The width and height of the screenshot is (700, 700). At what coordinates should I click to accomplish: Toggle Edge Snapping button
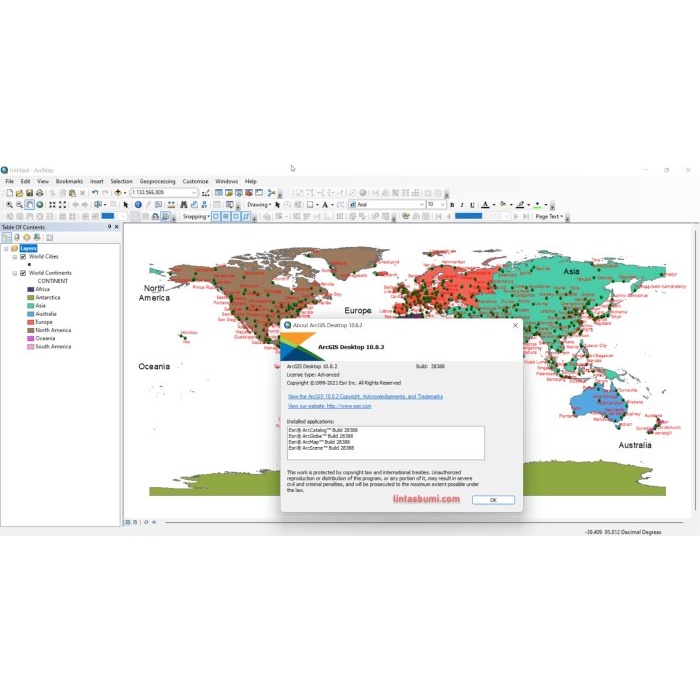pyautogui.click(x=246, y=217)
